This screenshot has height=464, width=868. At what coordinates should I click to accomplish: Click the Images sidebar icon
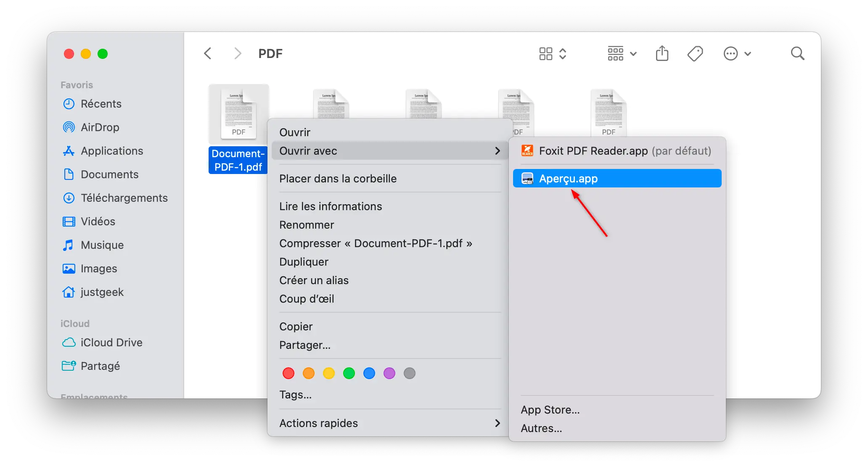(69, 269)
